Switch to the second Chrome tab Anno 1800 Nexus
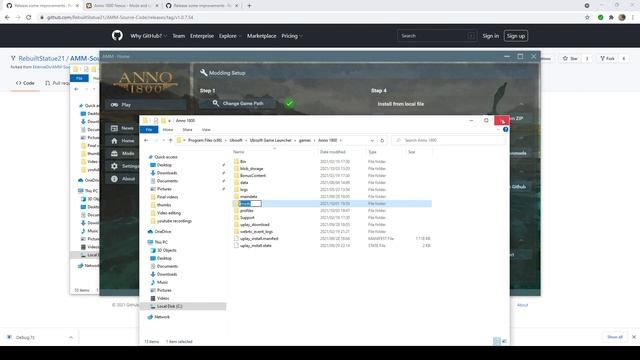 [122, 6]
